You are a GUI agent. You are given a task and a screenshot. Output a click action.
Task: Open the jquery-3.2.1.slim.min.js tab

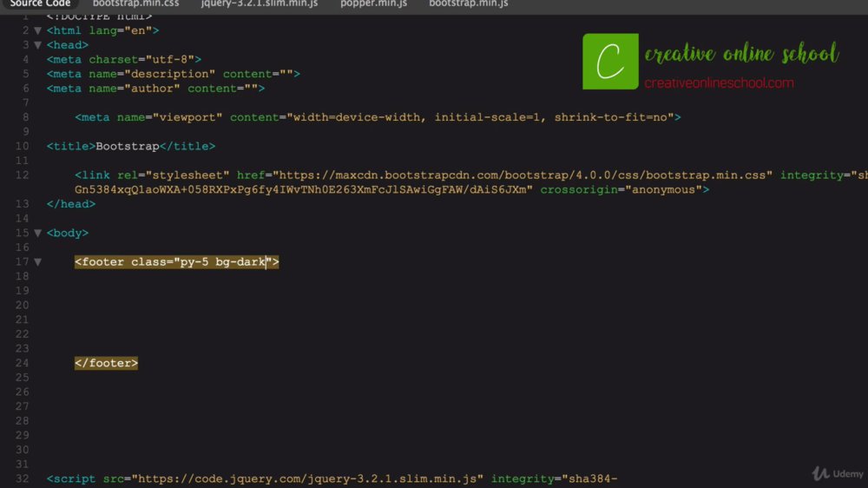(x=259, y=3)
